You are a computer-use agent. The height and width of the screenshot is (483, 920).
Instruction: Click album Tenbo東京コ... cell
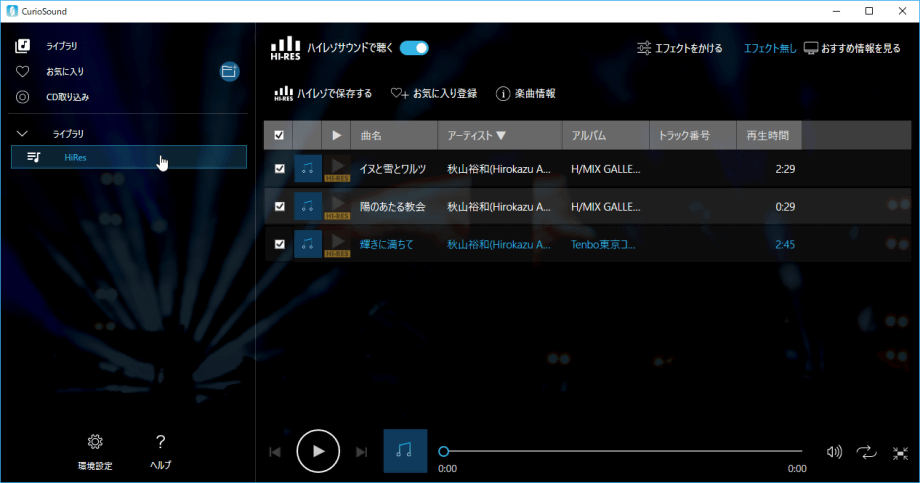click(603, 244)
